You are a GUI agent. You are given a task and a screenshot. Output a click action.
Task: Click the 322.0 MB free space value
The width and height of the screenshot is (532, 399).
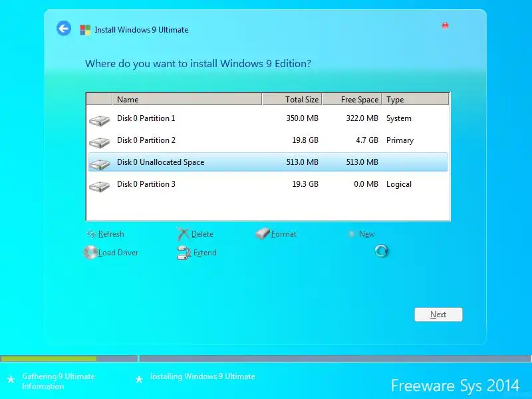(x=362, y=118)
